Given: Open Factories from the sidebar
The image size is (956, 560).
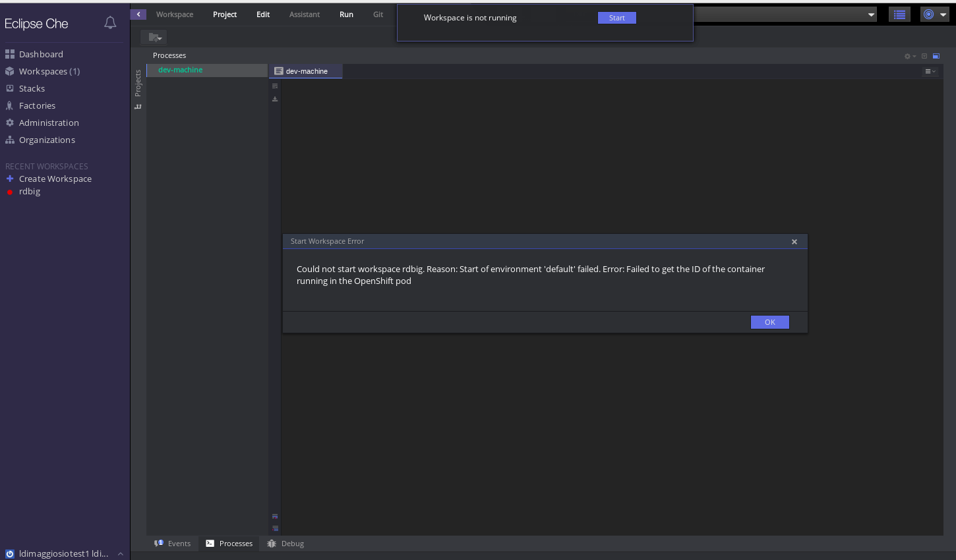Looking at the screenshot, I should tap(37, 105).
